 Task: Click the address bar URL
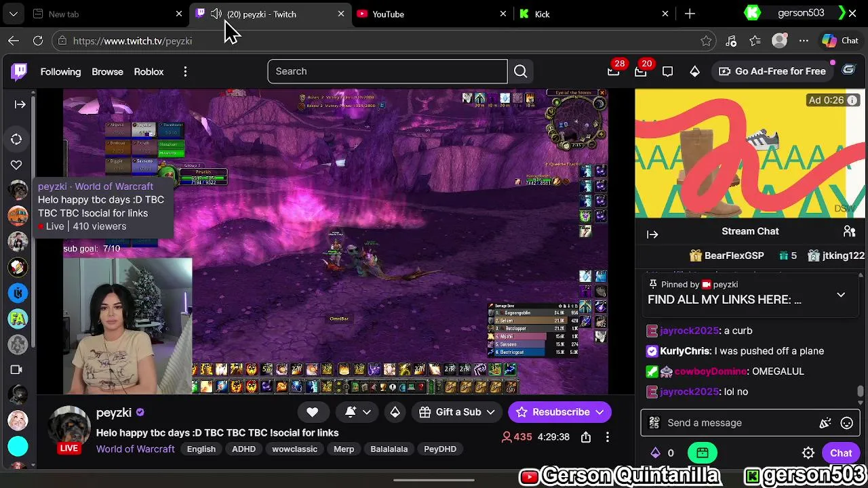[x=132, y=41]
